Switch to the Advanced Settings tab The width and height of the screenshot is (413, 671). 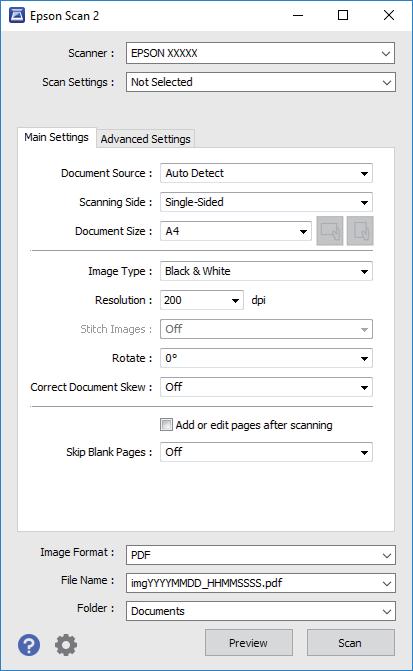pyautogui.click(x=146, y=139)
